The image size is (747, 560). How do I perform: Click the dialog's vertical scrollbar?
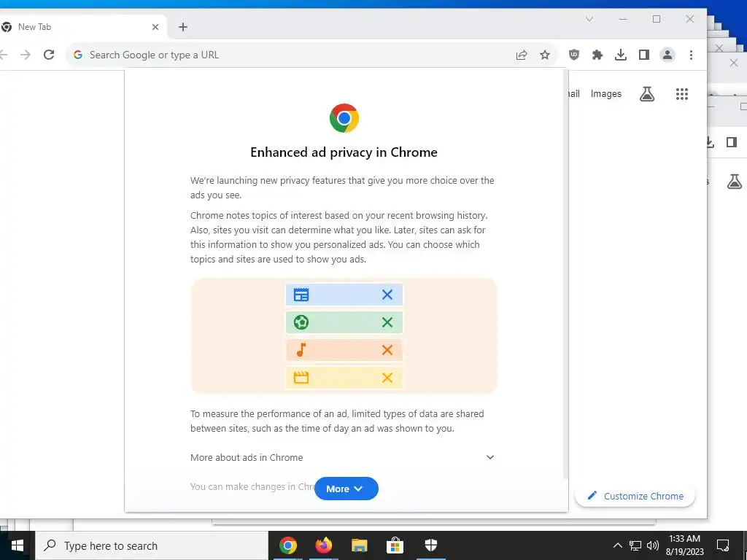pos(565,274)
